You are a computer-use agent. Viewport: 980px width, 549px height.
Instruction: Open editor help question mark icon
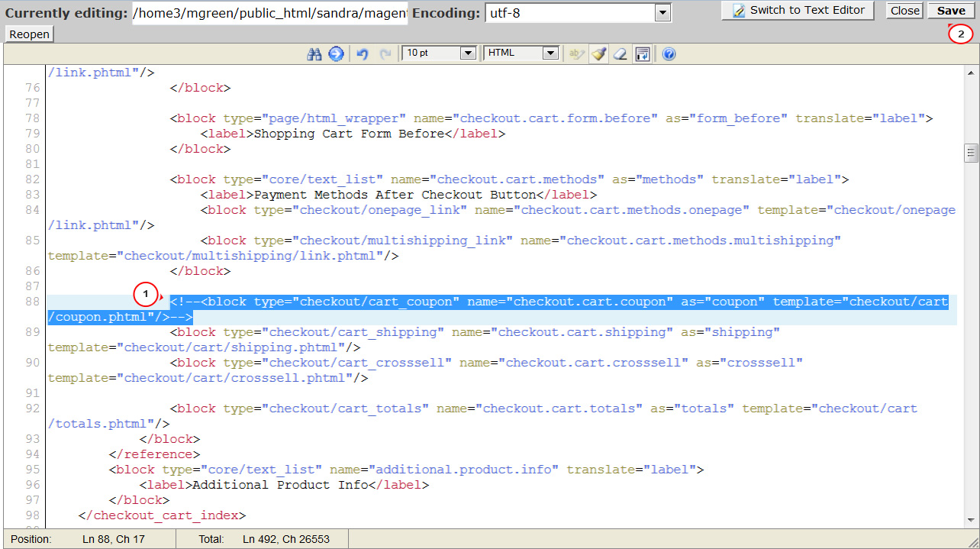[669, 53]
